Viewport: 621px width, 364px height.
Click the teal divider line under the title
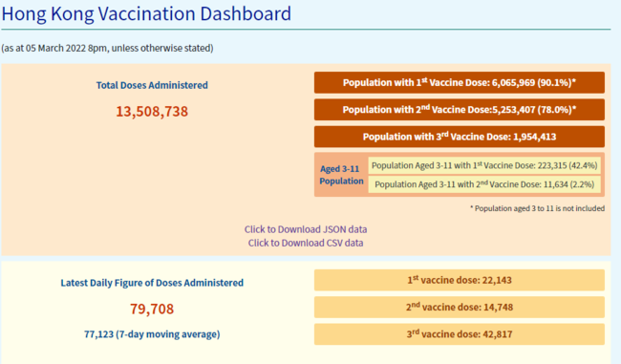(x=306, y=29)
